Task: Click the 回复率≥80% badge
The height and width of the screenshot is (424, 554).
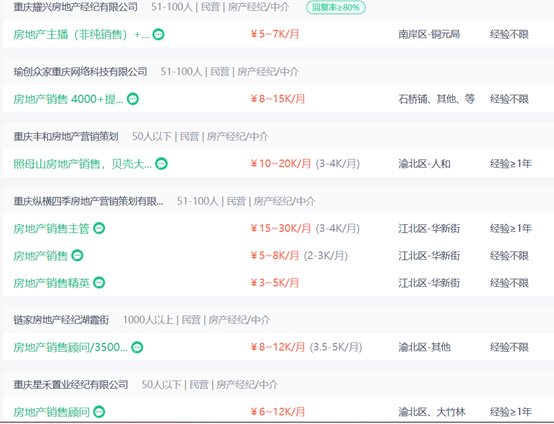Action: [336, 7]
